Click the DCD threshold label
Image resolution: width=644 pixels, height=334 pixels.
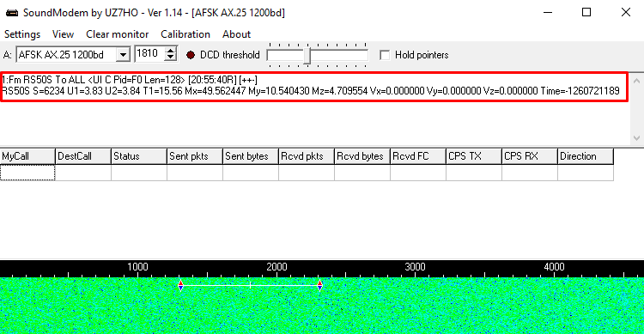click(230, 55)
